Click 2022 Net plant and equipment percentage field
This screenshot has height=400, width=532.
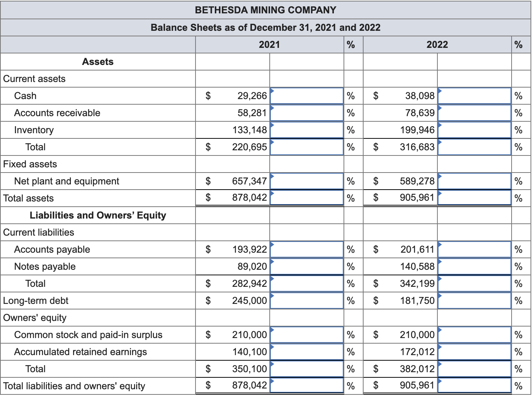(474, 181)
